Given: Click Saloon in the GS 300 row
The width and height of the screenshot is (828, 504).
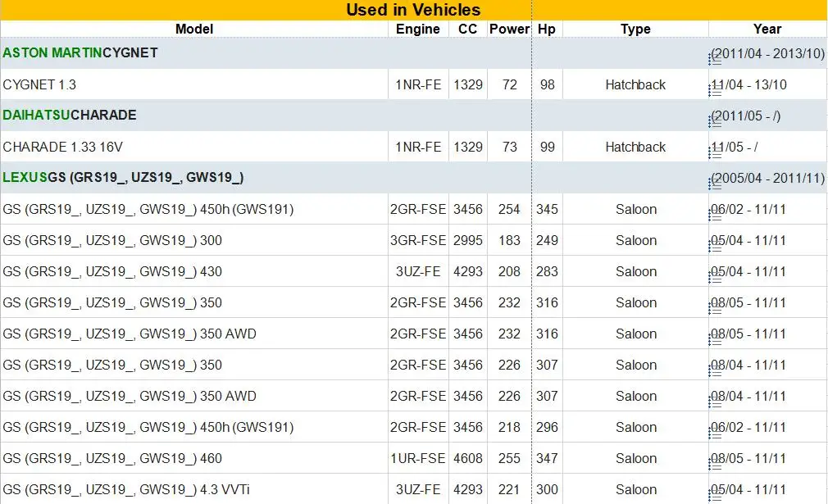Looking at the screenshot, I should pyautogui.click(x=636, y=240).
